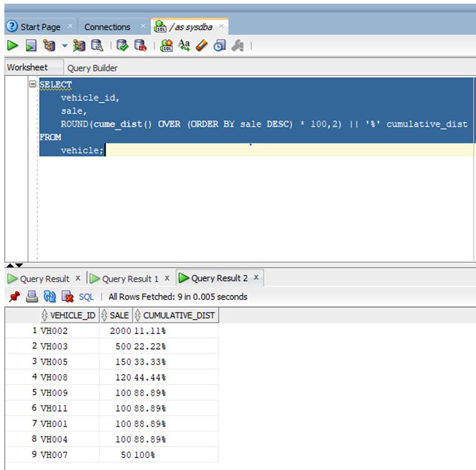Click the To Upper/Lower/InitCap icon
The width and height of the screenshot is (476, 470).
point(184,46)
